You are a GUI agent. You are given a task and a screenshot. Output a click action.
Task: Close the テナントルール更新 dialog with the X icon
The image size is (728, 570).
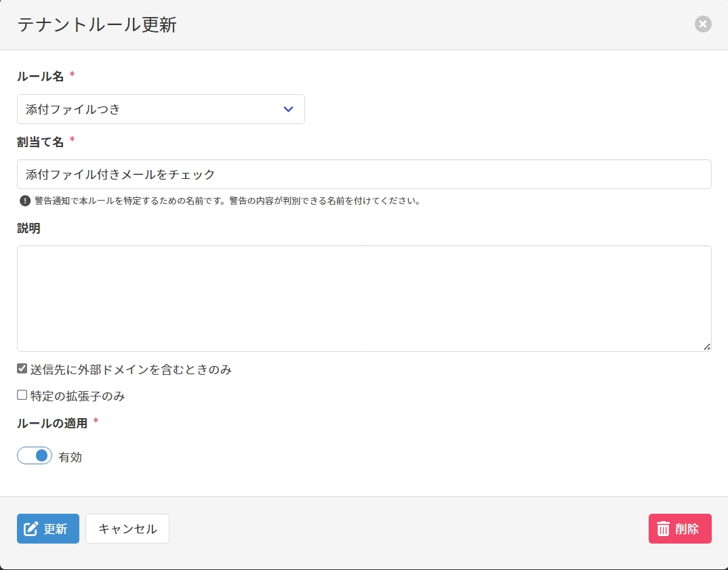(703, 24)
